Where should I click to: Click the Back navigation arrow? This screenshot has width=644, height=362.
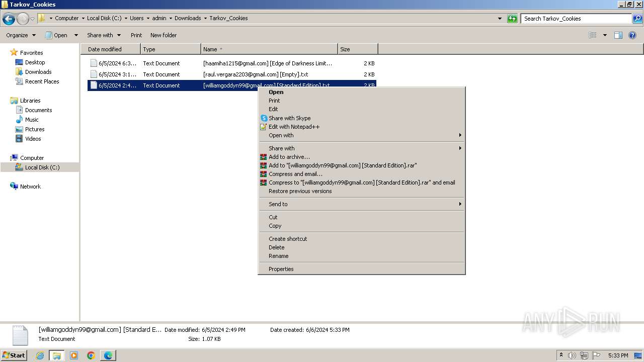point(9,19)
